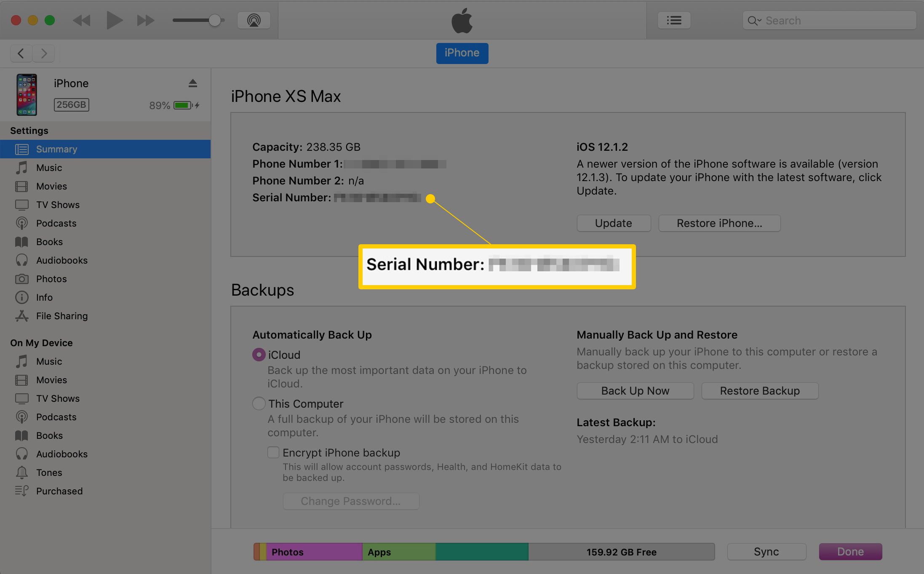
Task: Click the 256GB capacity badge
Action: click(71, 104)
